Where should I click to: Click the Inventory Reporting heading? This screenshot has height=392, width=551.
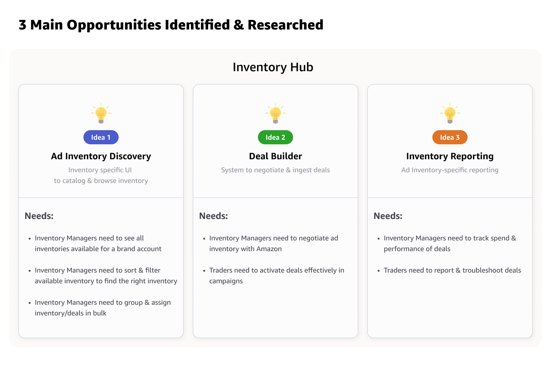click(x=450, y=156)
